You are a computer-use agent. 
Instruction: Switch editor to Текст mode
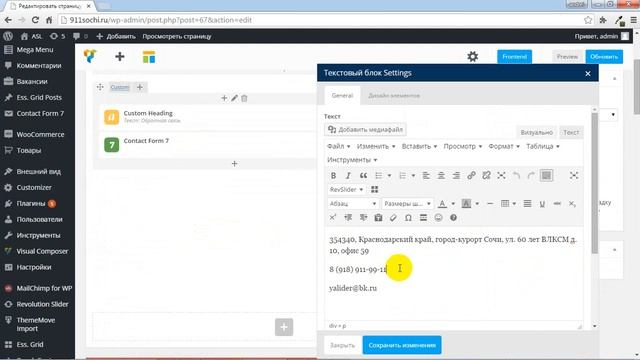coord(571,132)
